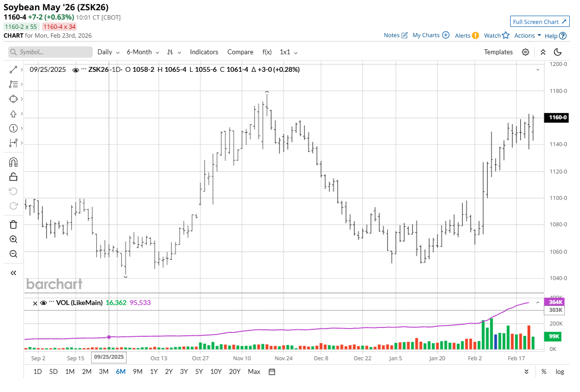Collapse the volume pane chevron

pyautogui.click(x=538, y=303)
